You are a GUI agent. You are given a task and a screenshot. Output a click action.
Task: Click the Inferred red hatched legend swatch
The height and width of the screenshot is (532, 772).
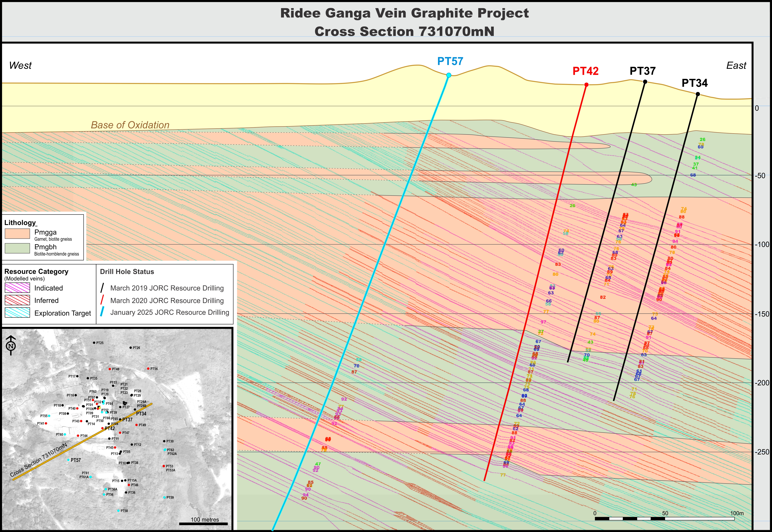[17, 300]
